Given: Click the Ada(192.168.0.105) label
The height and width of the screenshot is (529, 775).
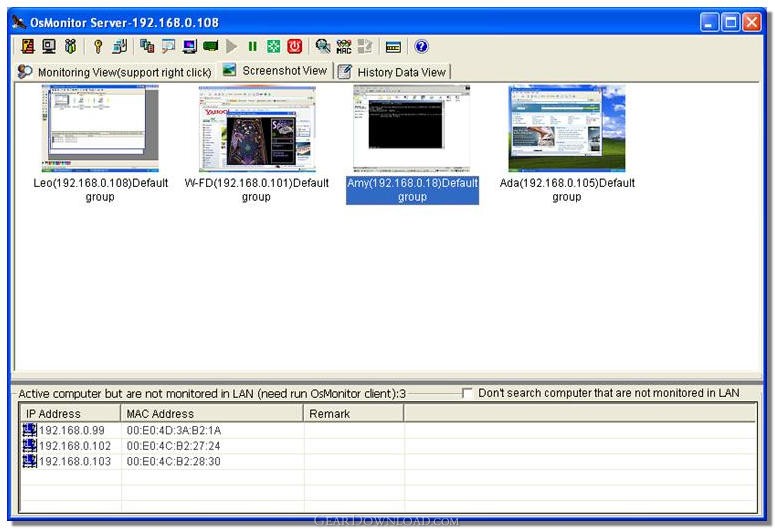Looking at the screenshot, I should click(567, 190).
